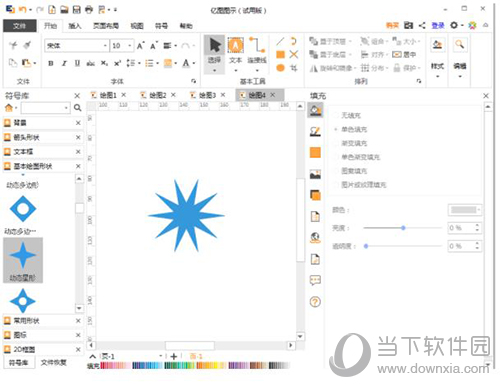
Task: Select the 选择 pointer tool
Action: [x=214, y=54]
